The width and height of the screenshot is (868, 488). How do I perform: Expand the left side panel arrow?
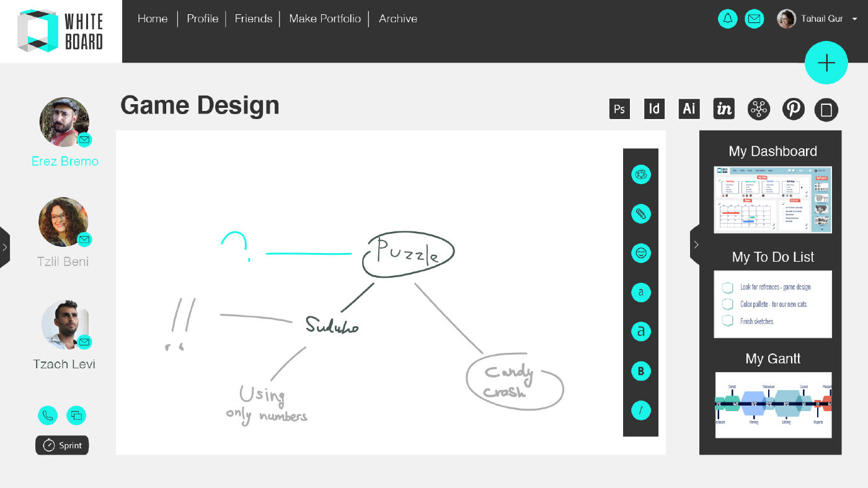(x=4, y=247)
